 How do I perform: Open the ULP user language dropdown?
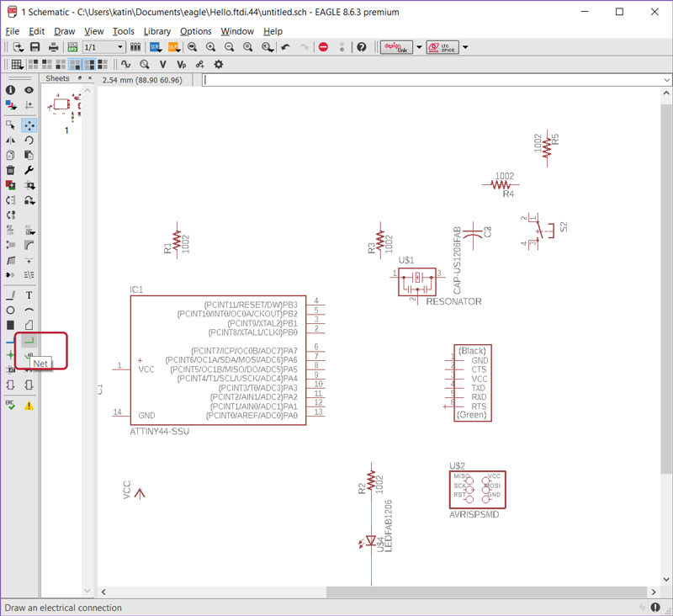(174, 47)
